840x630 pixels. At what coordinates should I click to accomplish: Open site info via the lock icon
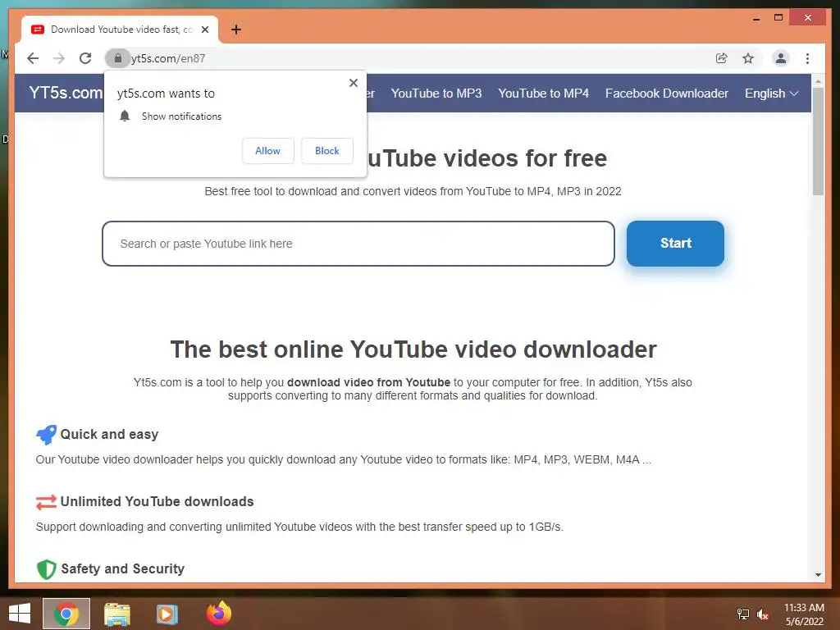[x=118, y=58]
